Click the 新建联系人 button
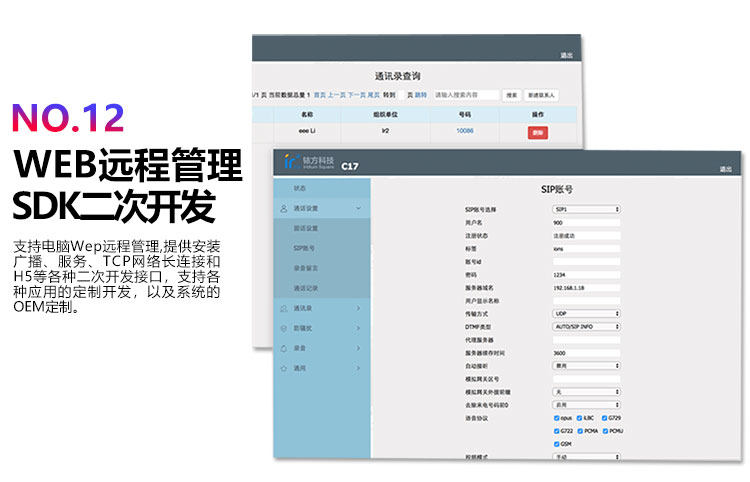The height and width of the screenshot is (482, 750). click(x=541, y=95)
